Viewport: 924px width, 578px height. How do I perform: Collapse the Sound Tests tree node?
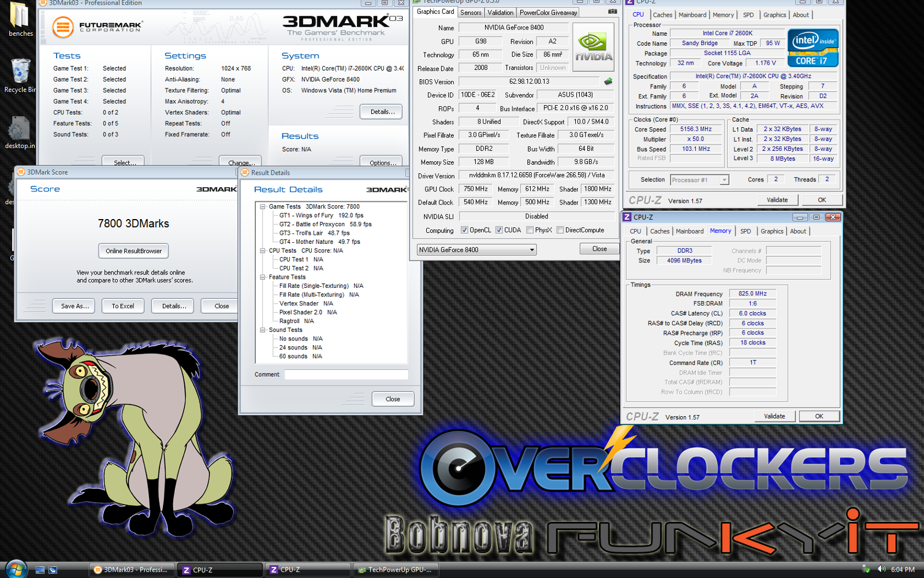pyautogui.click(x=262, y=330)
